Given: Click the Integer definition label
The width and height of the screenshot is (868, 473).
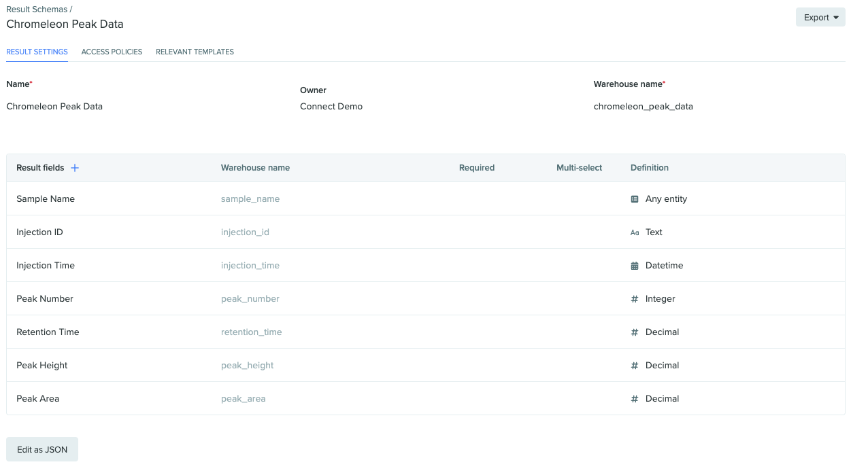Looking at the screenshot, I should coord(661,299).
